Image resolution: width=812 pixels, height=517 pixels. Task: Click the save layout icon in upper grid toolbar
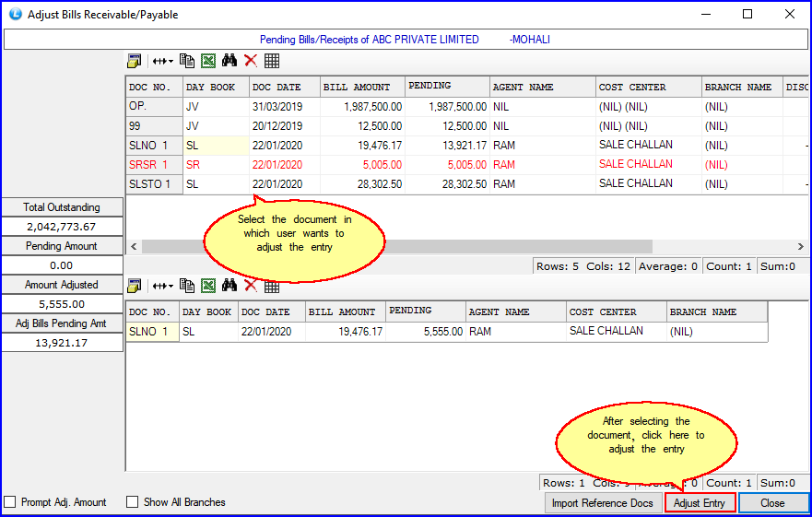point(135,61)
